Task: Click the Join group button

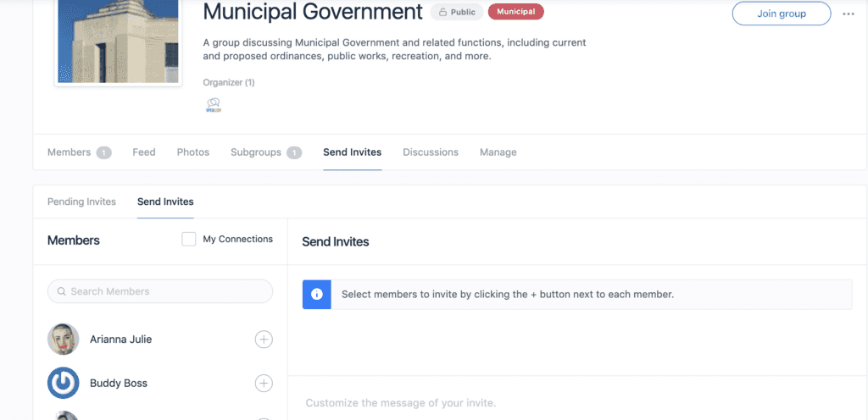Action: click(x=781, y=14)
